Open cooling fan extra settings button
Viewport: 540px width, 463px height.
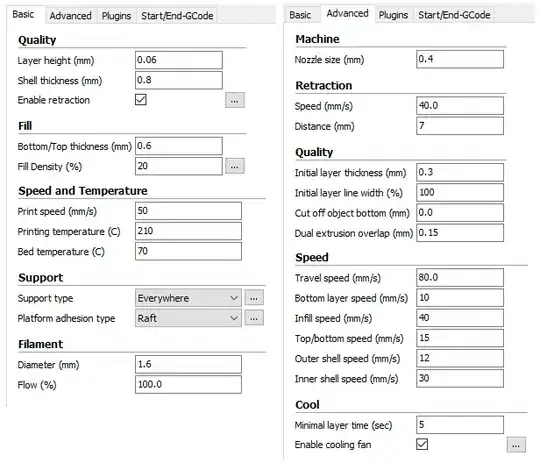coord(516,445)
